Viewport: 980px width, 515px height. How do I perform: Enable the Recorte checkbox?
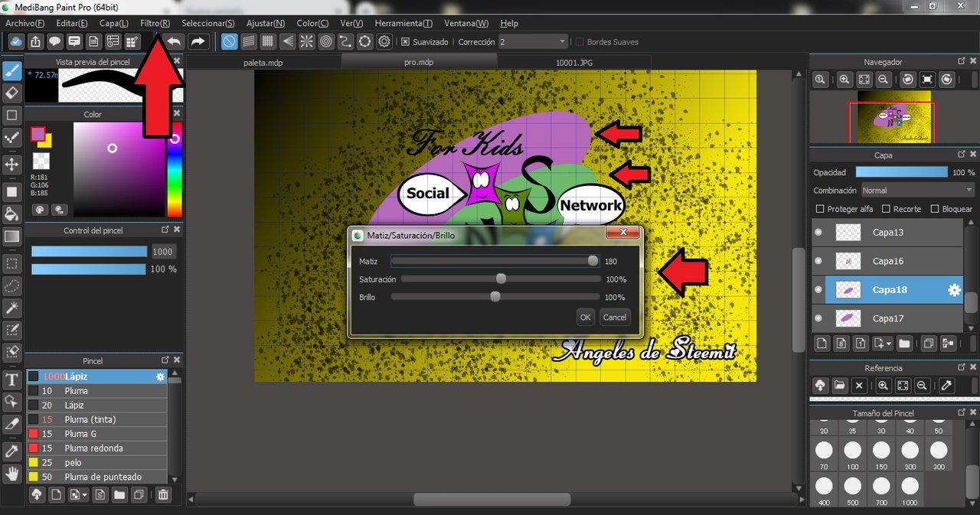coord(887,209)
